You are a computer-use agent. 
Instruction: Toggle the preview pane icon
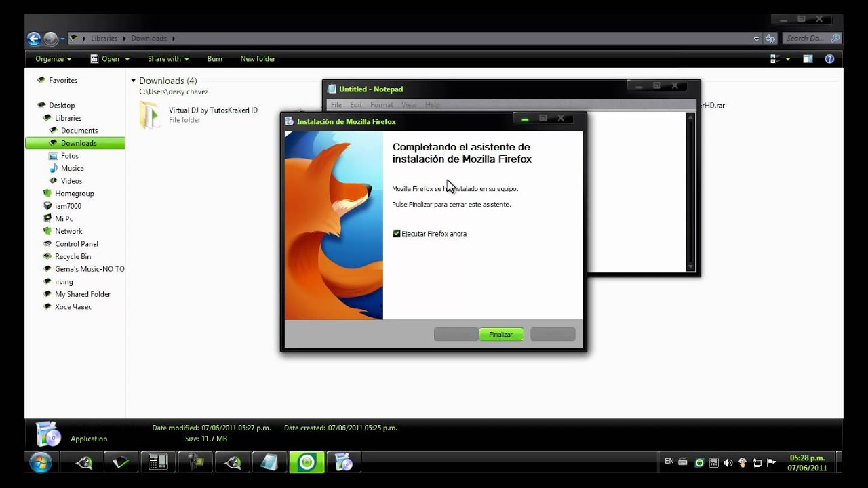[808, 59]
